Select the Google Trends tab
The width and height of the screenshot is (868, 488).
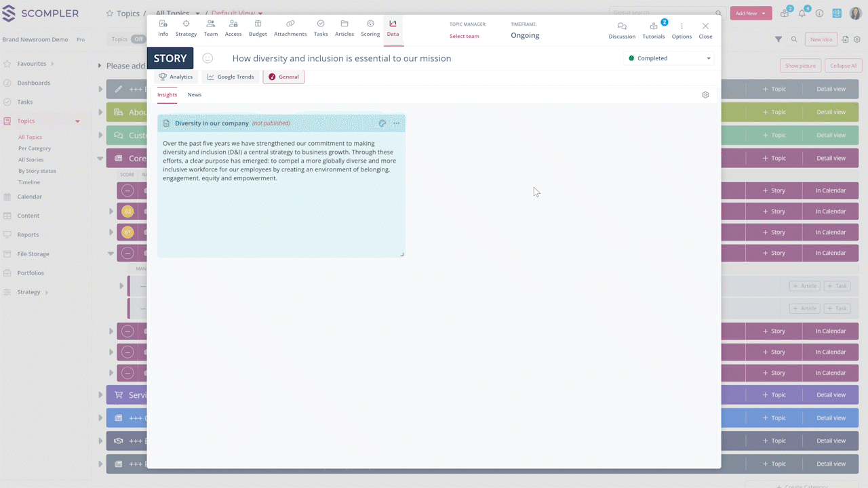tap(231, 77)
